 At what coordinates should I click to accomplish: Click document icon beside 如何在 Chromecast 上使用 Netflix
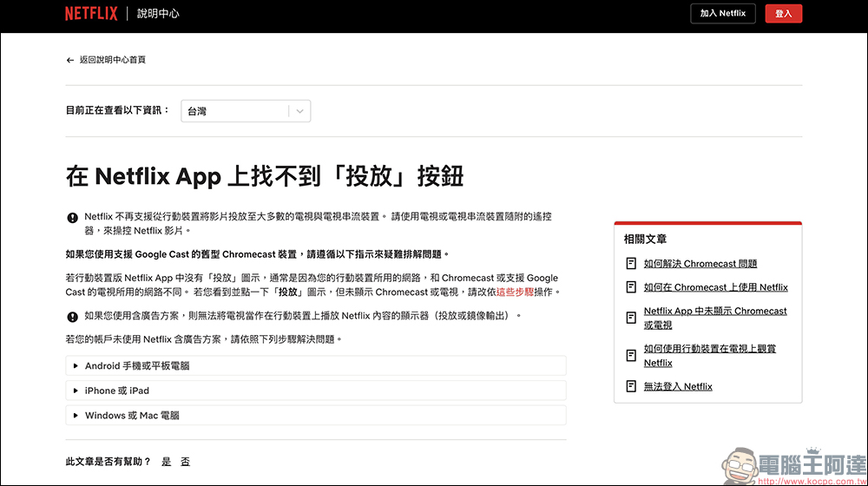click(x=631, y=287)
